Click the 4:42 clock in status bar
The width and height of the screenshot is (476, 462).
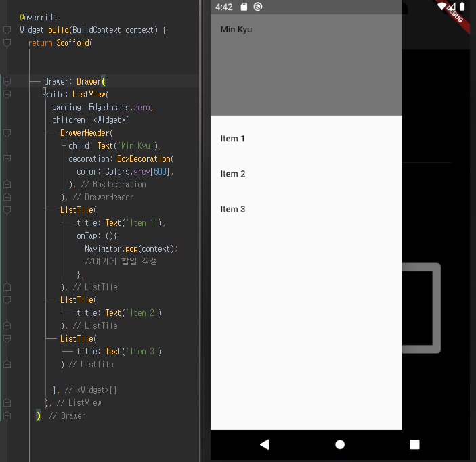[223, 7]
